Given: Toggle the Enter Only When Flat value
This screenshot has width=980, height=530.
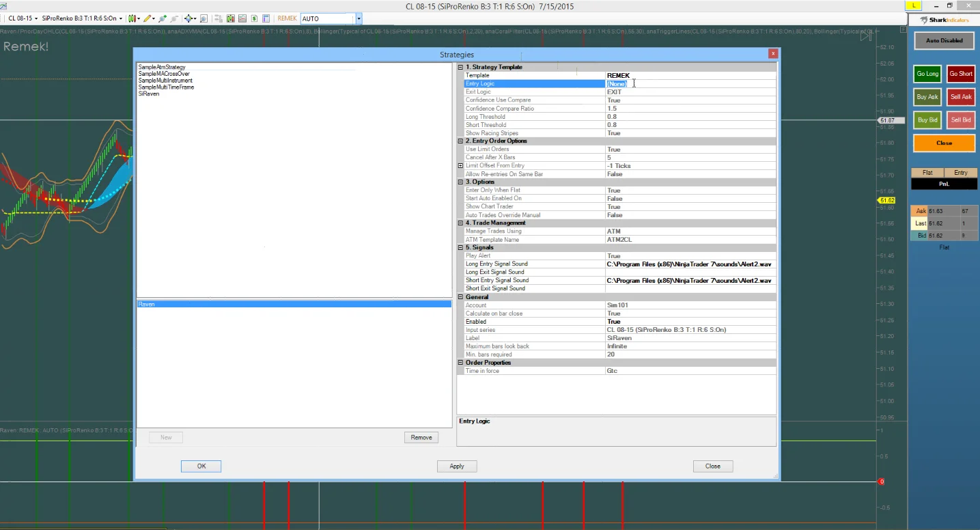Looking at the screenshot, I should pos(690,190).
